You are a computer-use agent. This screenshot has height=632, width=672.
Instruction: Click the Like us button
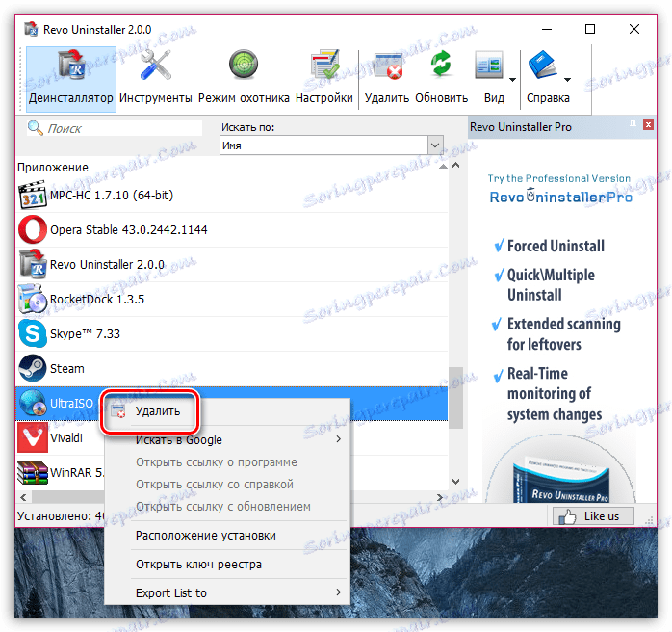point(593,516)
